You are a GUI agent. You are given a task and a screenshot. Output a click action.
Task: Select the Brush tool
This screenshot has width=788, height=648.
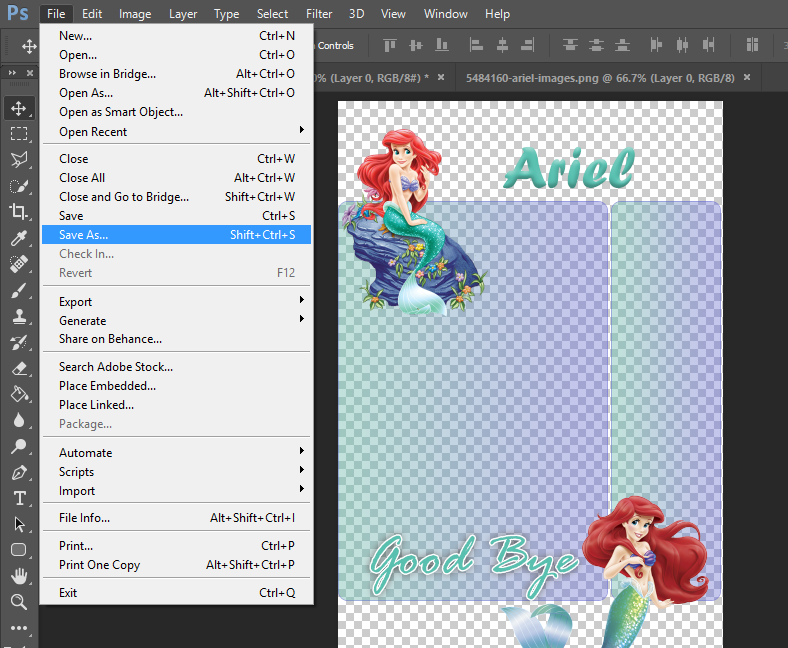pyautogui.click(x=19, y=290)
